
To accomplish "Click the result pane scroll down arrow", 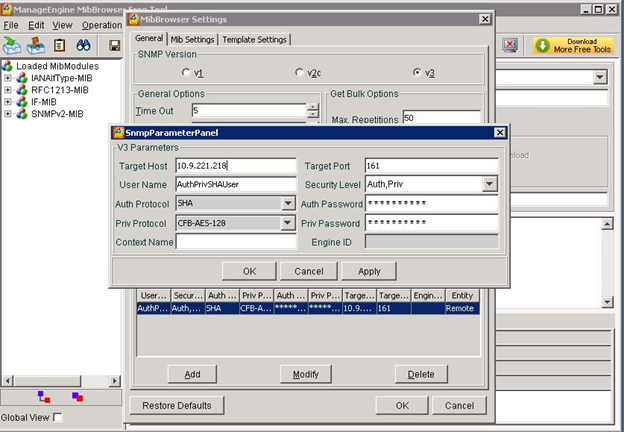I will coord(607,302).
